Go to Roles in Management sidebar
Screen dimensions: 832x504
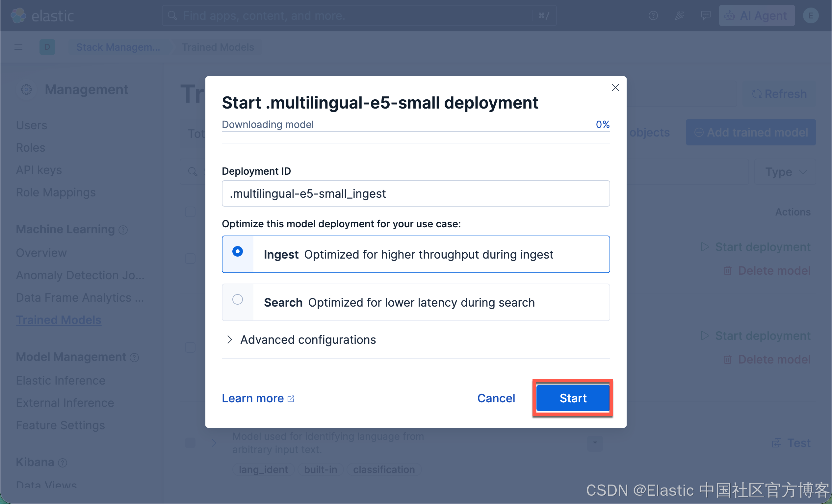click(30, 147)
